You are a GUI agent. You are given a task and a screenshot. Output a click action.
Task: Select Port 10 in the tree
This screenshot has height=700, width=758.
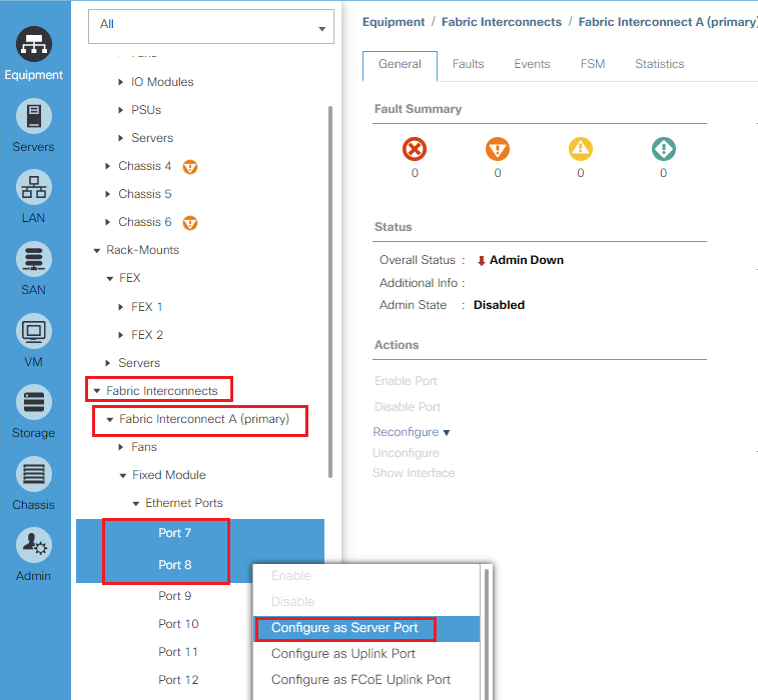pos(178,625)
